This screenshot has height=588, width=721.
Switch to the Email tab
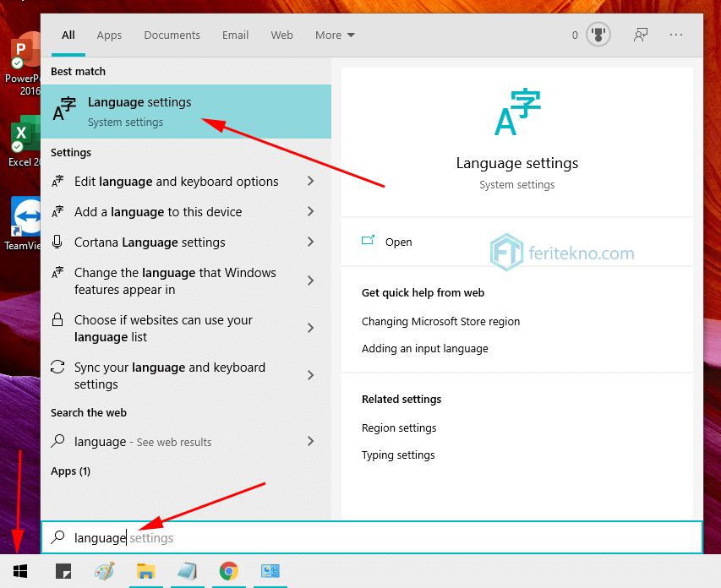[235, 35]
